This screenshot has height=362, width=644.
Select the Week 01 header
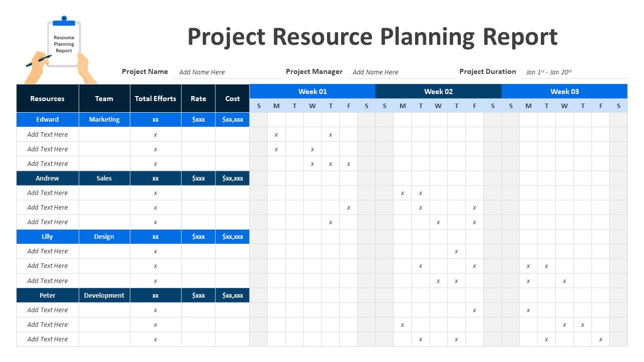pyautogui.click(x=312, y=92)
